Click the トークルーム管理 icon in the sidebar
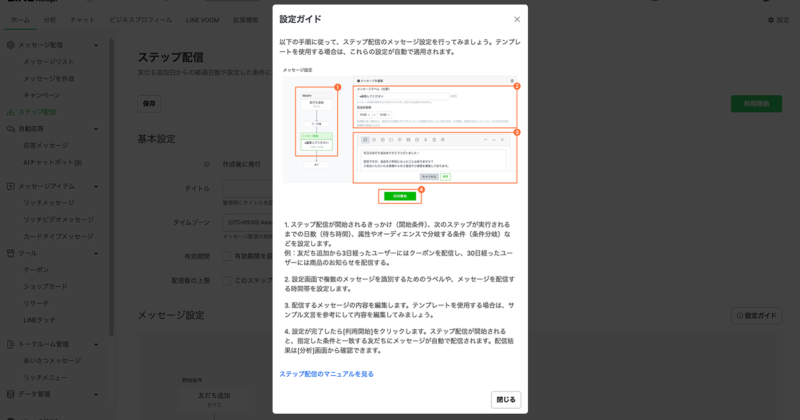The height and width of the screenshot is (420, 800). (10, 344)
